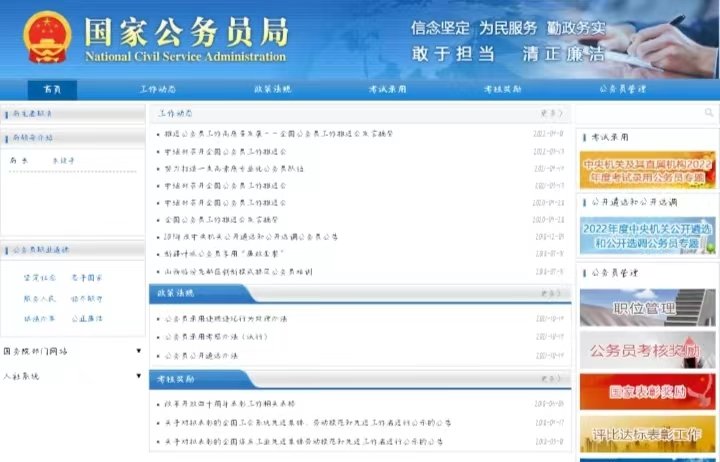Click 更多 in the 政策法规 section header
Image resolution: width=720 pixels, height=462 pixels.
[x=551, y=293]
